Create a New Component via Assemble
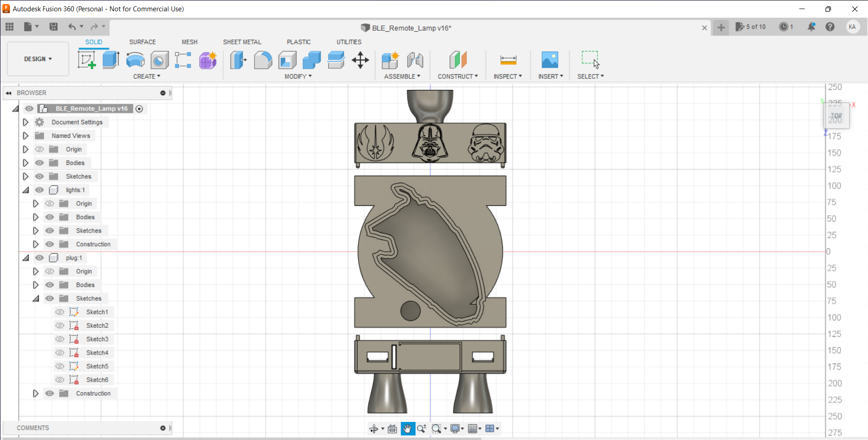This screenshot has height=440, width=868. (x=391, y=60)
